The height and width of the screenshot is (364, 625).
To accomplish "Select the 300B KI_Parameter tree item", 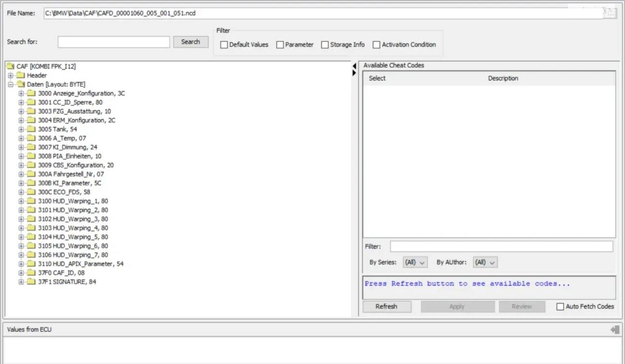I will [x=70, y=183].
